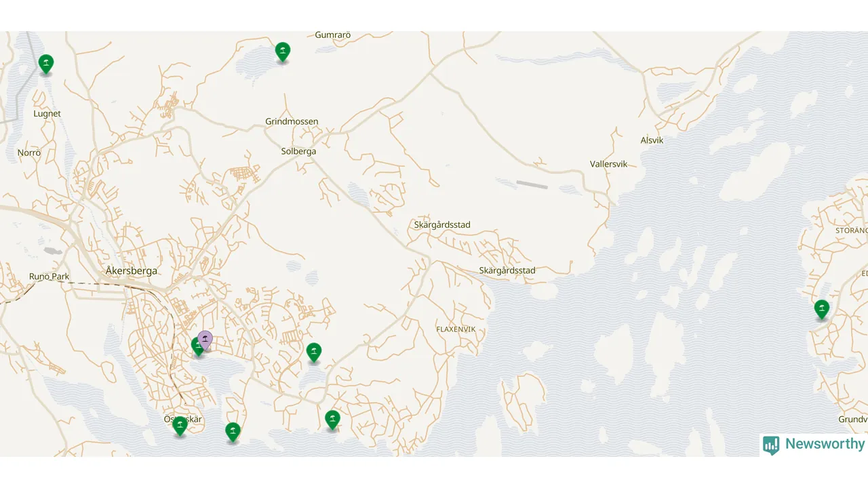Select the Lugnet label
The height and width of the screenshot is (488, 868).
tap(47, 114)
